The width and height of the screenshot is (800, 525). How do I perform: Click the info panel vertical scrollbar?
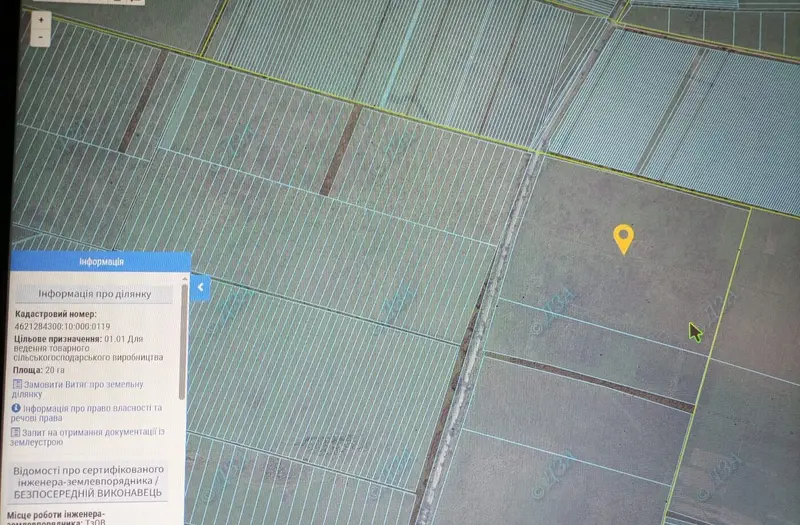[182, 342]
